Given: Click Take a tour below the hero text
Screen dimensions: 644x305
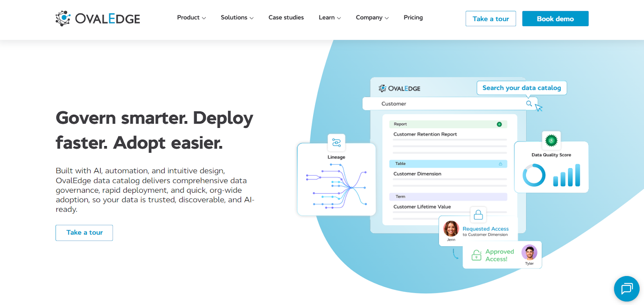Looking at the screenshot, I should pos(84,233).
